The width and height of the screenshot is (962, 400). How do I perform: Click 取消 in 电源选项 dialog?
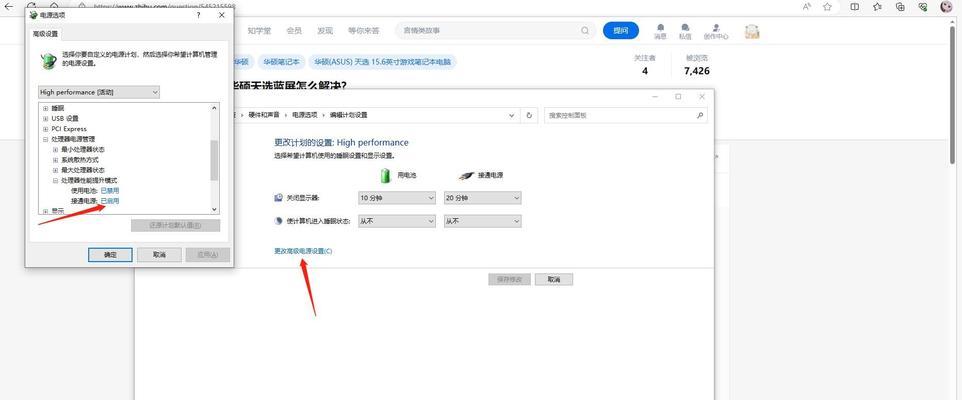(x=160, y=255)
